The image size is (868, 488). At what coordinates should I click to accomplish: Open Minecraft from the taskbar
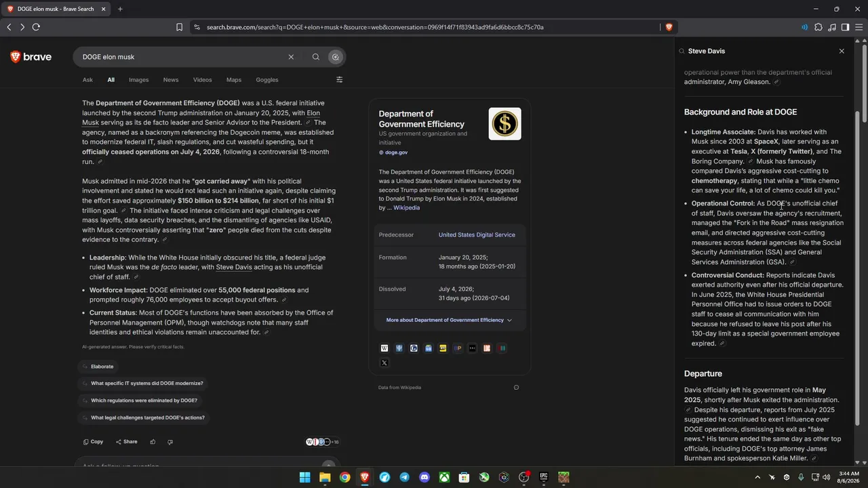[564, 477]
